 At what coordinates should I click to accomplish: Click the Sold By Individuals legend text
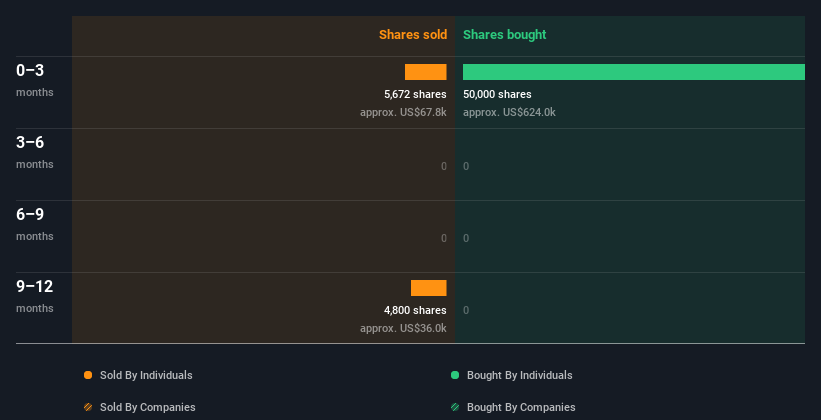pos(146,375)
